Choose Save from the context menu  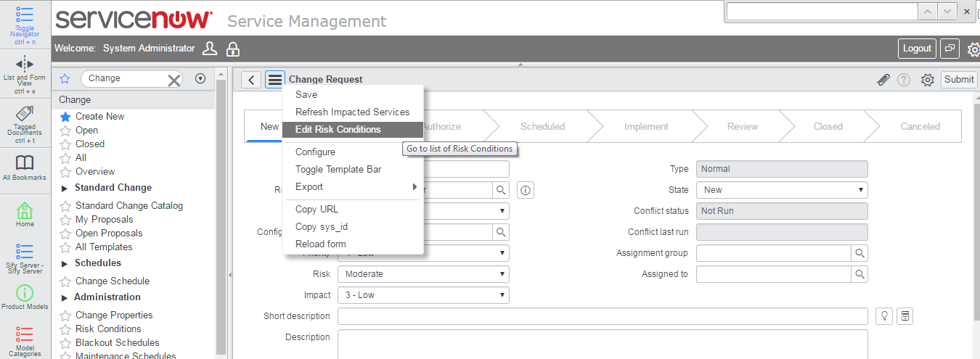coord(353,94)
